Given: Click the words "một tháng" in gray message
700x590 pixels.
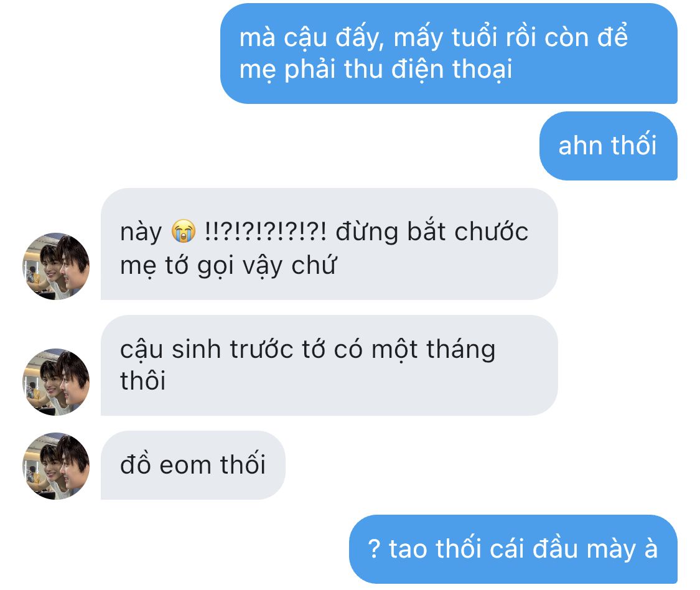Looking at the screenshot, I should 434,350.
